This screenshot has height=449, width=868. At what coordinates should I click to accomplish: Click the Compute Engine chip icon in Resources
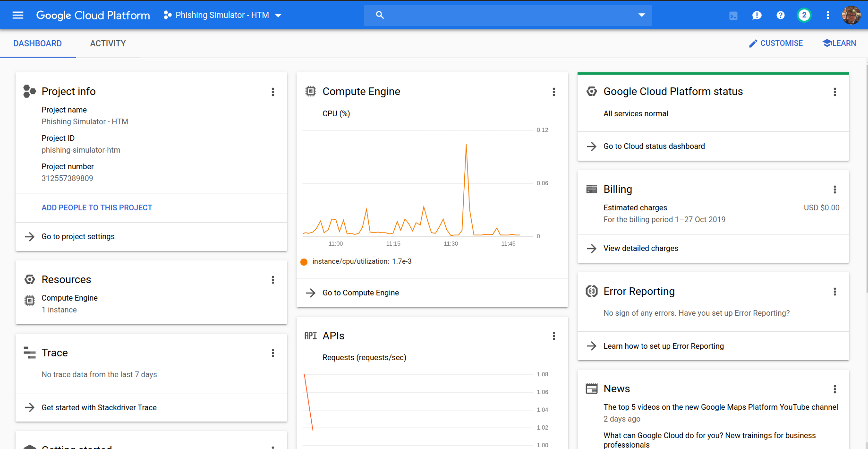pyautogui.click(x=29, y=300)
